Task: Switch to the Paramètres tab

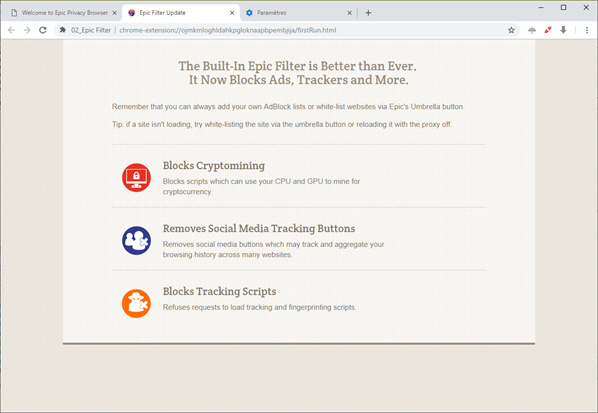Action: [299, 13]
